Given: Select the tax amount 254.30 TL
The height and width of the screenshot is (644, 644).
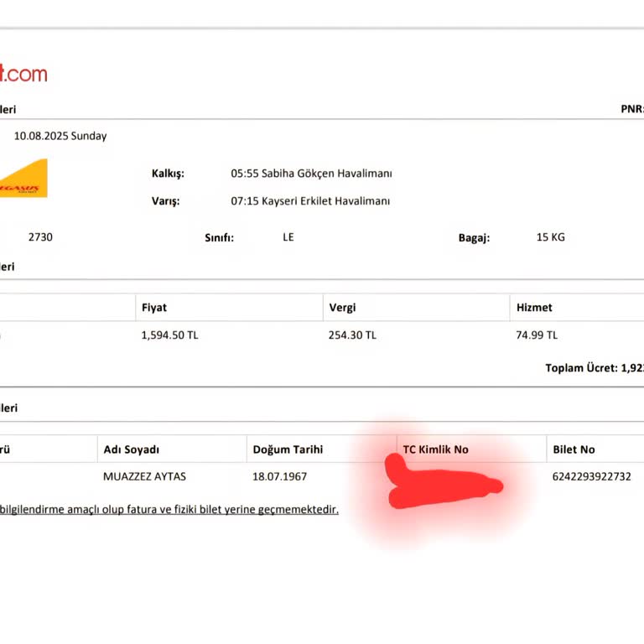Looking at the screenshot, I should (x=353, y=335).
